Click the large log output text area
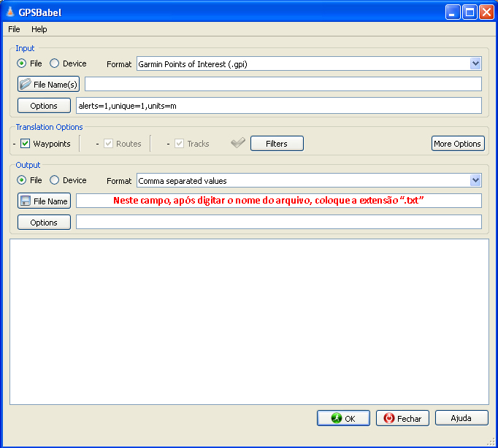The image size is (498, 448). click(249, 322)
